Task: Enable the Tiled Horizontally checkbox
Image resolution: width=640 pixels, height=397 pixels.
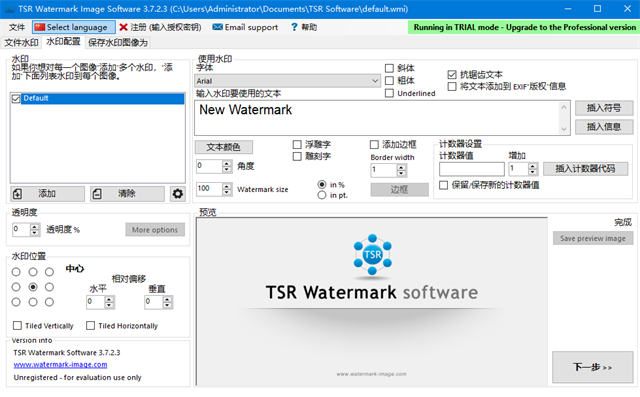Action: tap(91, 326)
